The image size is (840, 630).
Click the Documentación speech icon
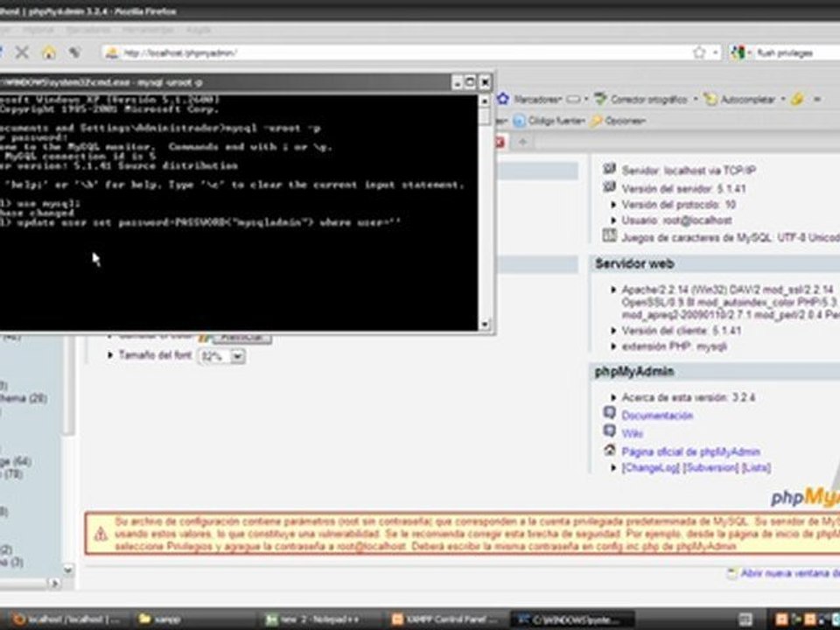point(609,413)
